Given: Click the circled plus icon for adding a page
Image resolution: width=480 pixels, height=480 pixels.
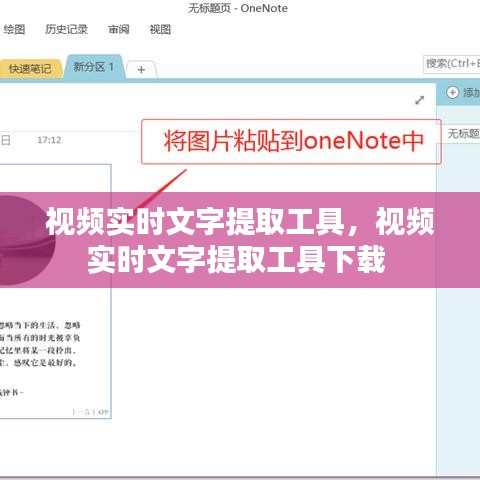Looking at the screenshot, I should tap(452, 92).
